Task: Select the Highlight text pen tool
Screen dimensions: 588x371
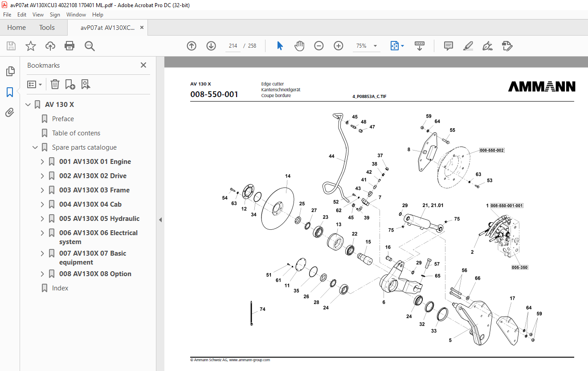Action: 468,46
